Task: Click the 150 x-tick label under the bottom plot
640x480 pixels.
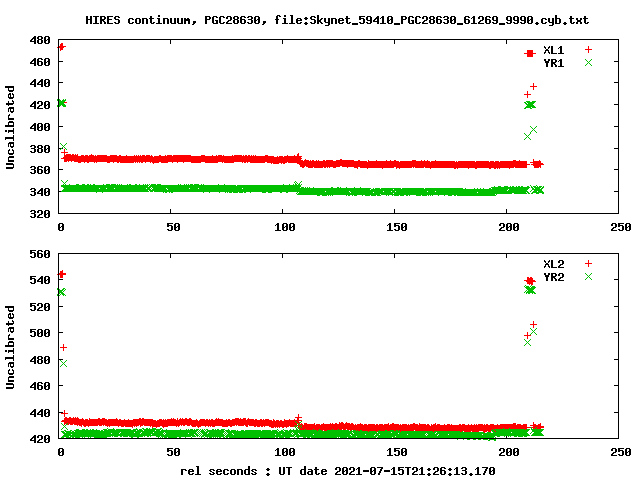Action: pos(397,452)
